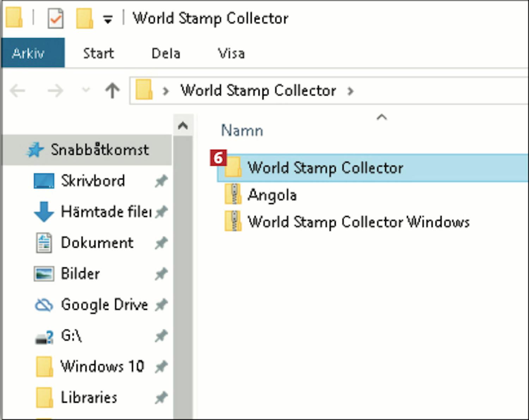Click the folder icon in address bar
The image size is (529, 420).
click(x=144, y=89)
